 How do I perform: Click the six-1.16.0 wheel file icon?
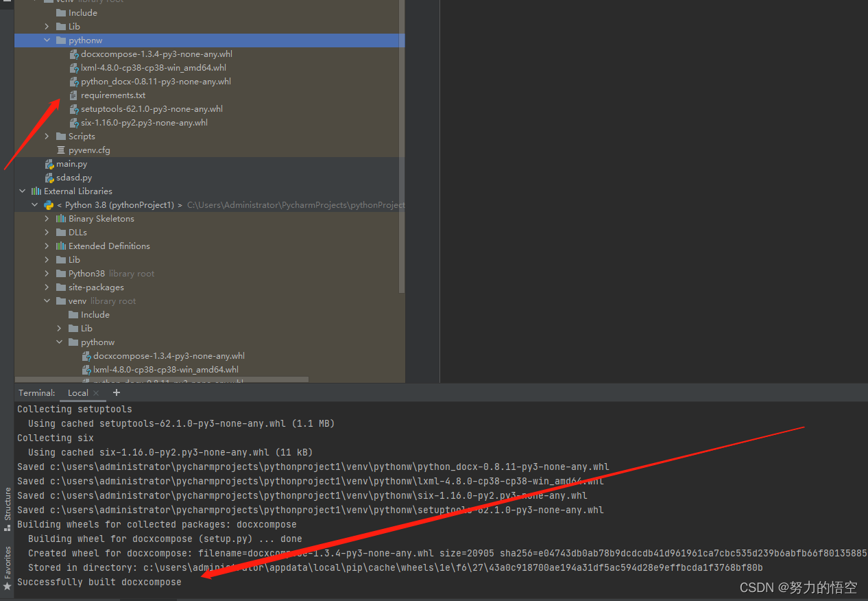[74, 122]
